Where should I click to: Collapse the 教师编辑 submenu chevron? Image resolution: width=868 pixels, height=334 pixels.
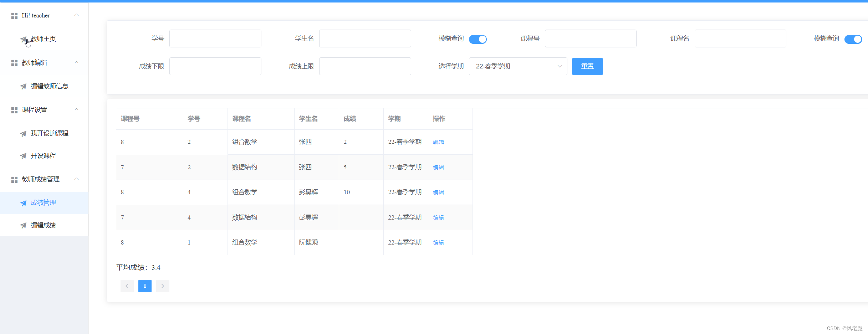(x=76, y=62)
